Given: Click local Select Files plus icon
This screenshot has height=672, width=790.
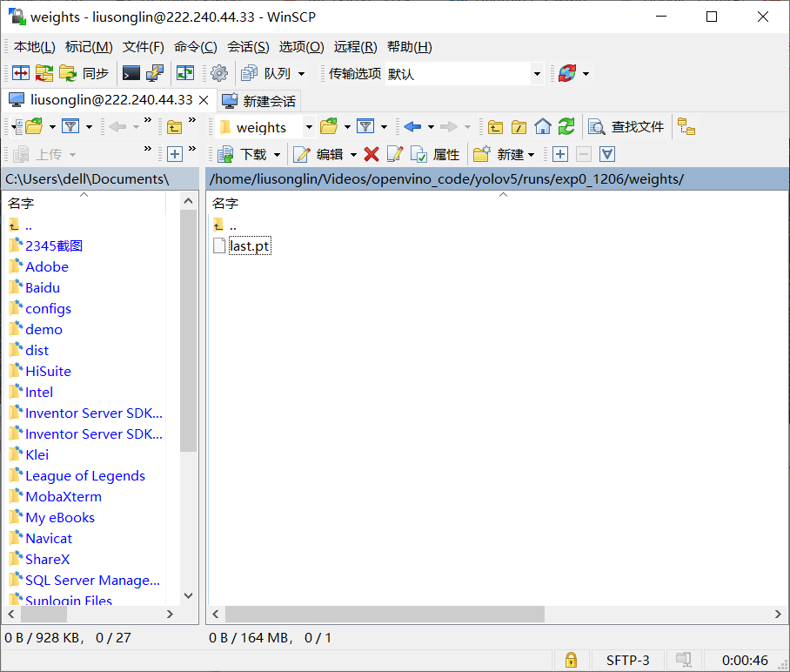Looking at the screenshot, I should [x=175, y=154].
